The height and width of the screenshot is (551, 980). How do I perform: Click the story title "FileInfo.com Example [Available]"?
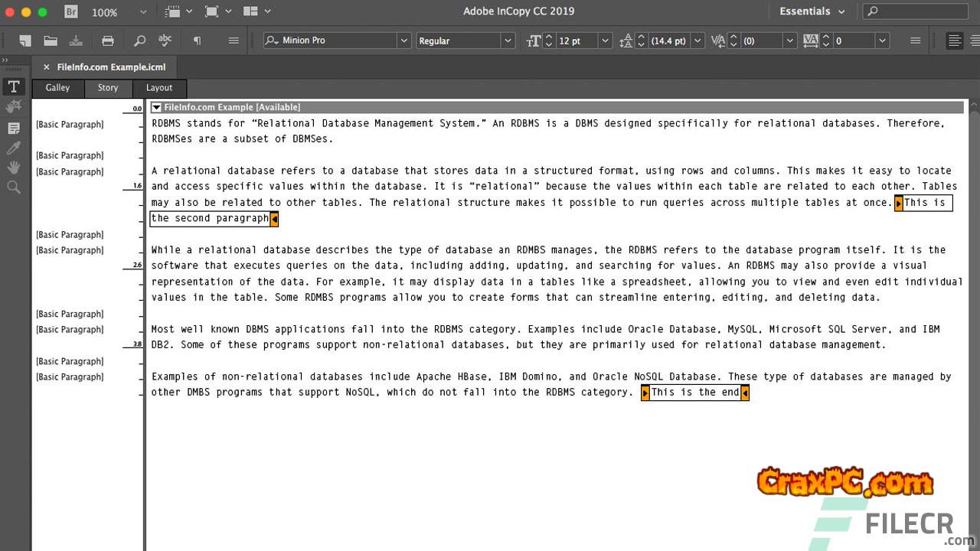coord(232,108)
